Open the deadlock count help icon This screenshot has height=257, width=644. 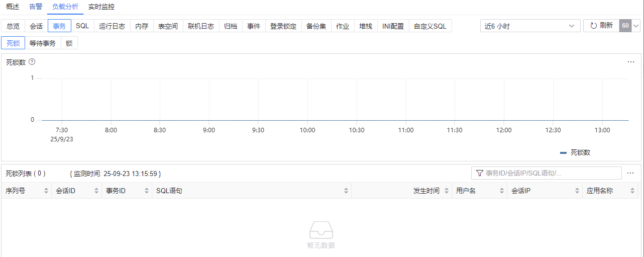click(32, 62)
